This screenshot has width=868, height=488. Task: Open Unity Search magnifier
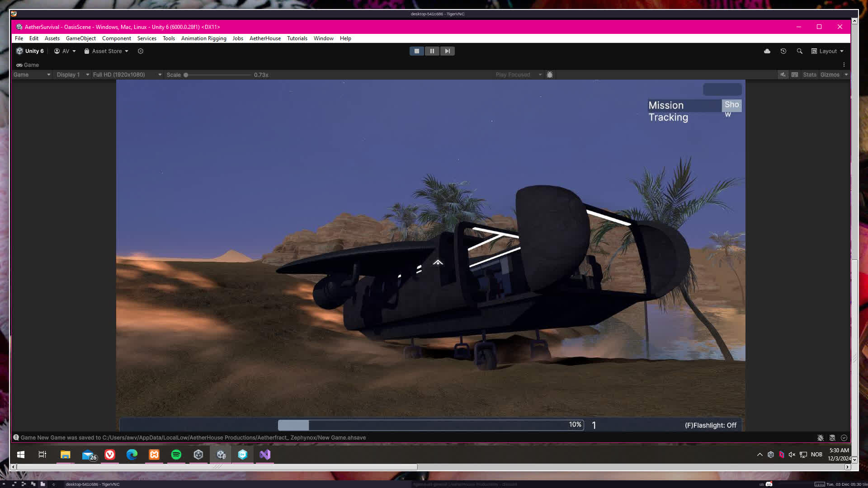799,51
